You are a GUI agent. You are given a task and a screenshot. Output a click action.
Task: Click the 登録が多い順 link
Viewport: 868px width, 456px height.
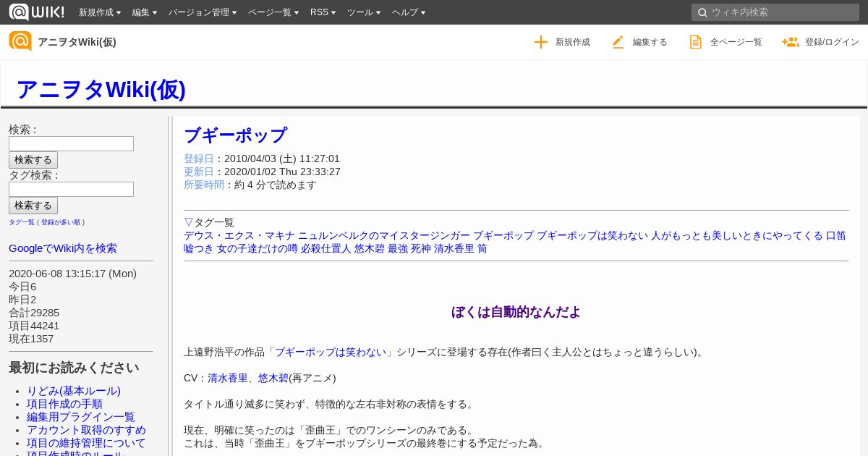(61, 222)
